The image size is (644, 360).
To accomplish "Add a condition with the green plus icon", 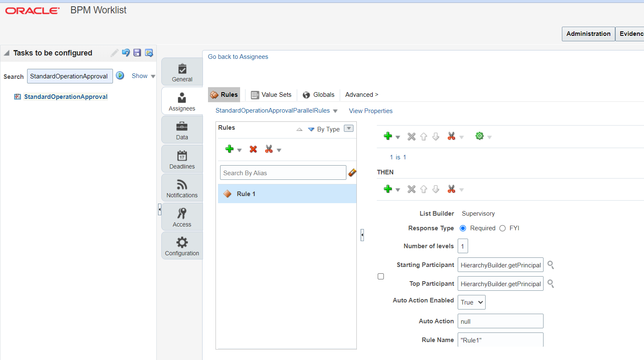I will pos(388,136).
